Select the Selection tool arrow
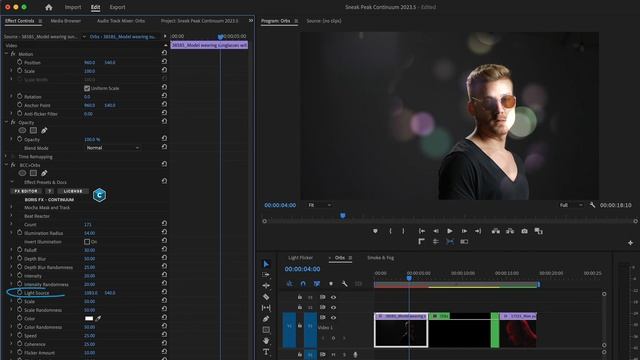 pos(266,264)
